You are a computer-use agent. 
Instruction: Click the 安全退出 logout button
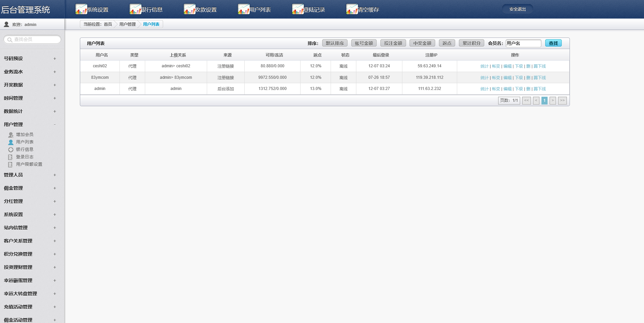tap(517, 9)
